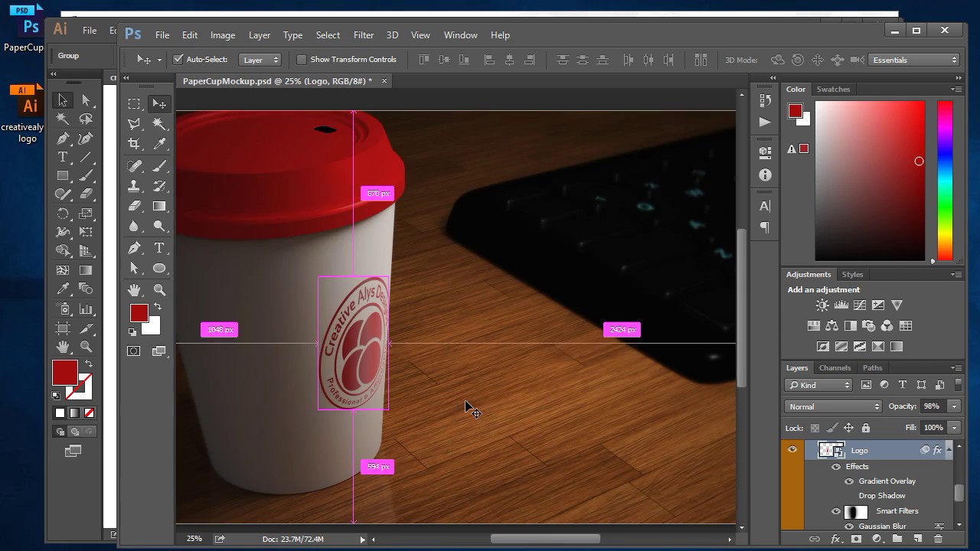The width and height of the screenshot is (980, 551).
Task: Swap foreground and background colors in Photoshop
Action: (x=156, y=305)
